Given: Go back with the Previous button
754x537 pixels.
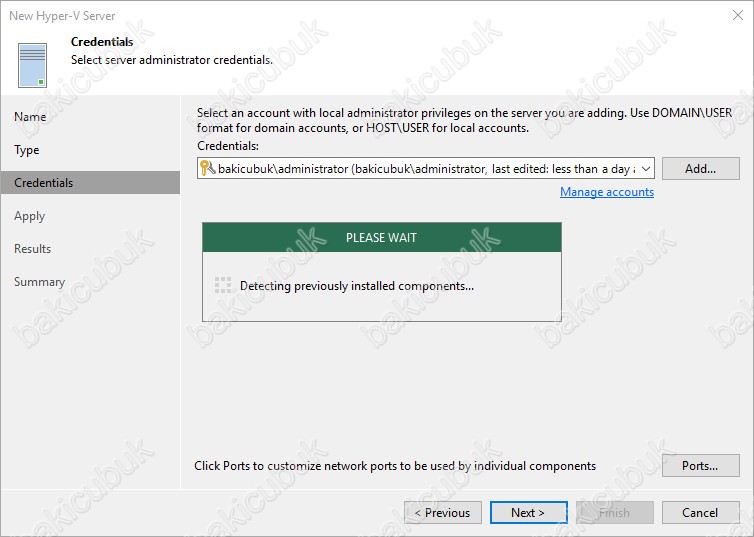Looking at the screenshot, I should (443, 513).
